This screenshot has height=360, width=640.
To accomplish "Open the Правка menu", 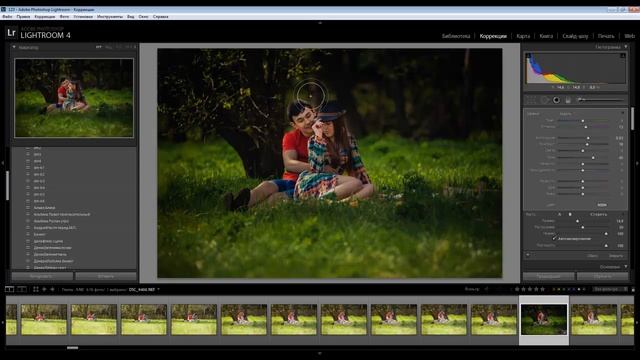I will (x=23, y=17).
